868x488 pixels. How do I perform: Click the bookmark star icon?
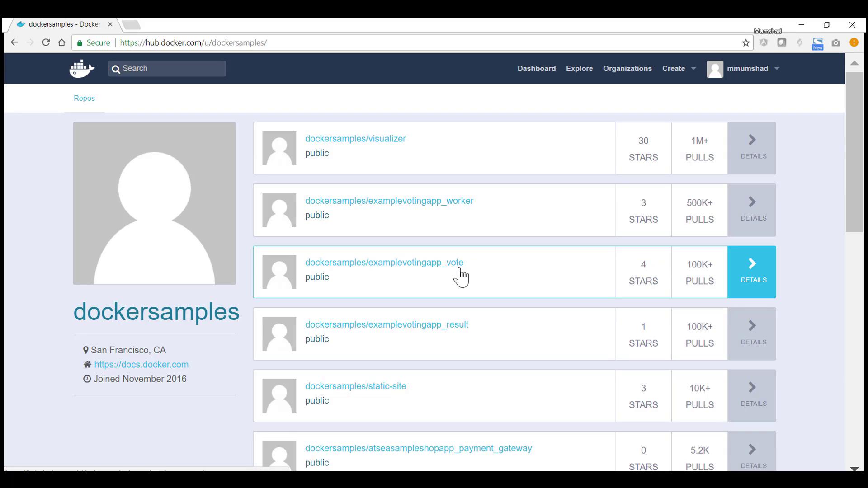(x=746, y=43)
